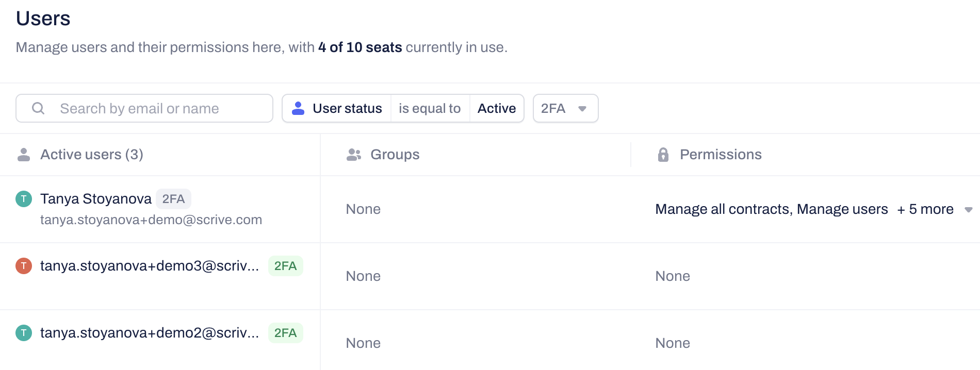Click the Permissions lock icon
This screenshot has width=980, height=370.
click(663, 155)
